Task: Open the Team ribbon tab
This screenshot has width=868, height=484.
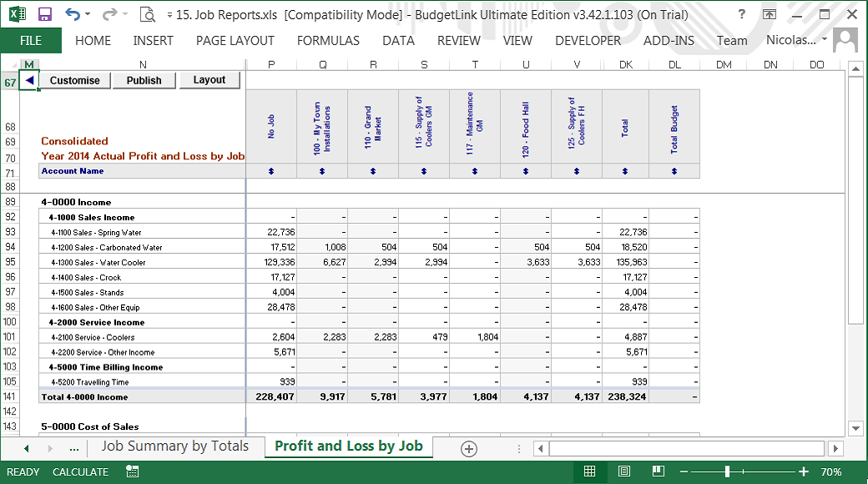Action: click(x=732, y=40)
